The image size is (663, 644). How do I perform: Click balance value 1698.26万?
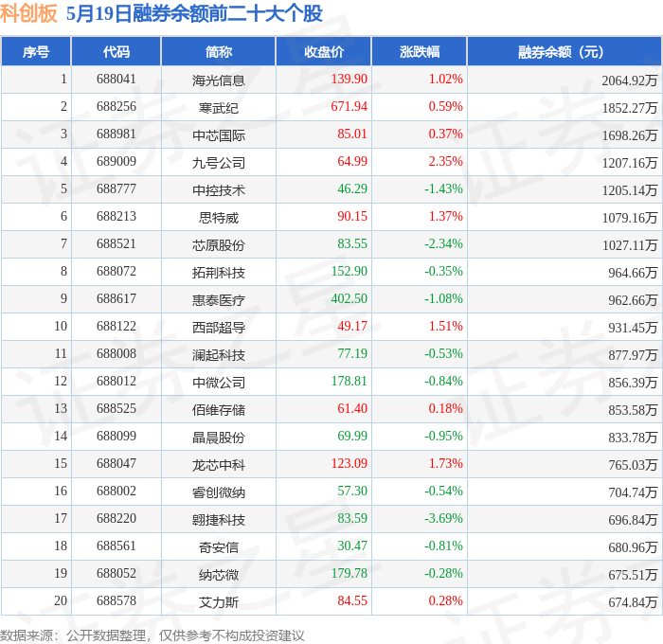pos(630,134)
